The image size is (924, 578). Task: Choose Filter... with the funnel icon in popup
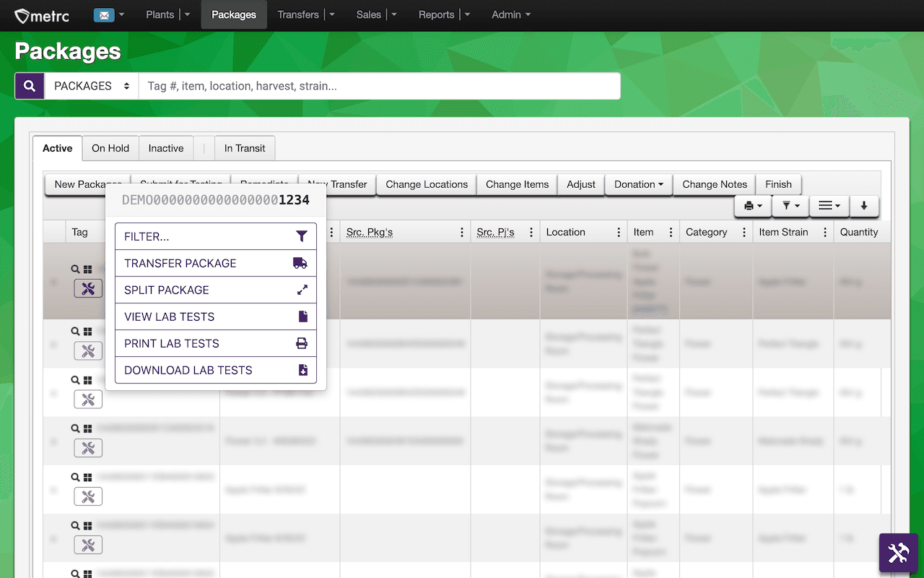(216, 236)
